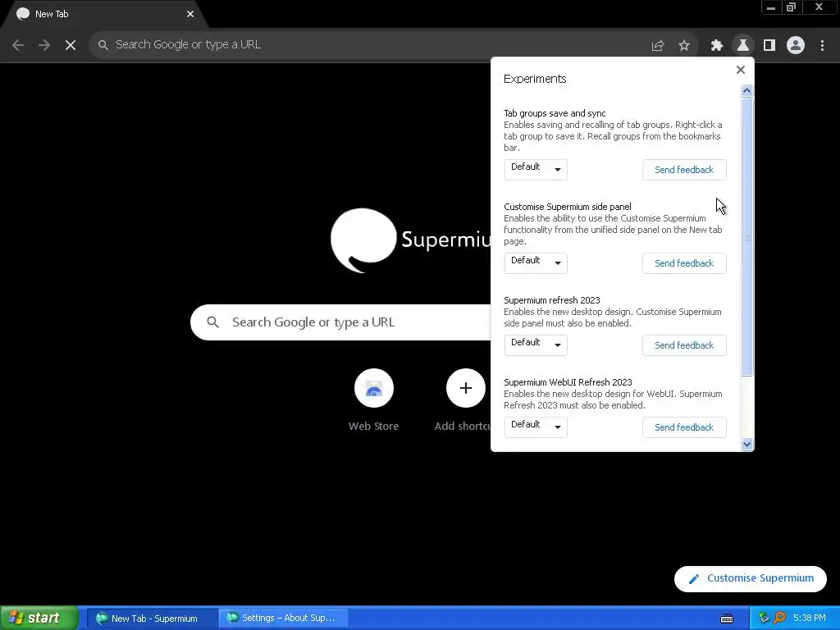Click the Tab groups save and sync title

click(555, 113)
